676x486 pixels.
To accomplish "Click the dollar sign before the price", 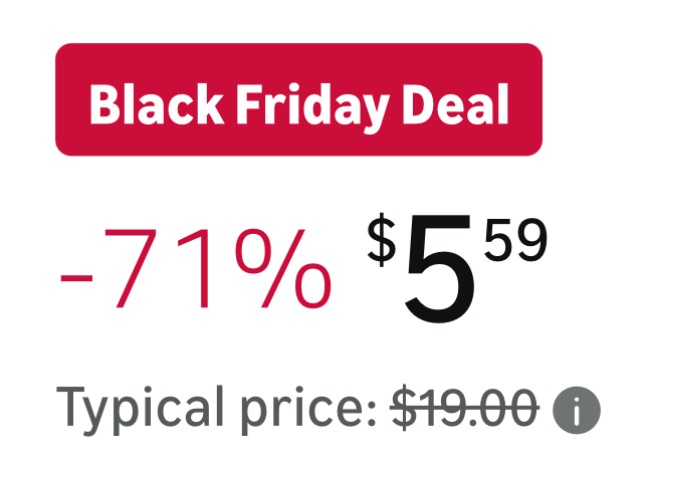I will 382,242.
